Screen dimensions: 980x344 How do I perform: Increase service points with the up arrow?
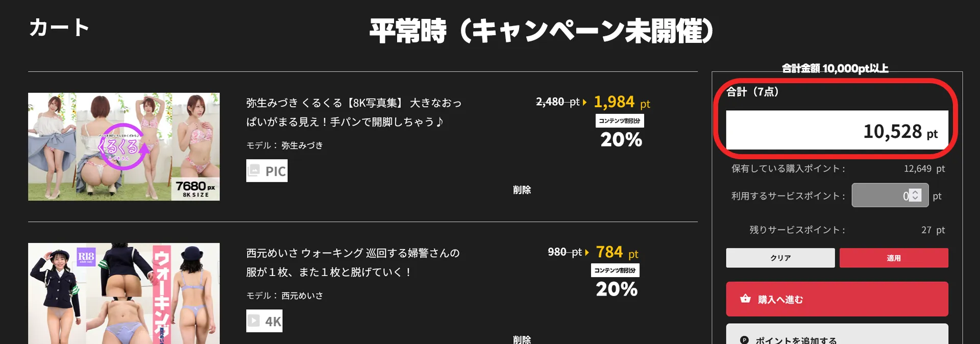[x=915, y=192]
